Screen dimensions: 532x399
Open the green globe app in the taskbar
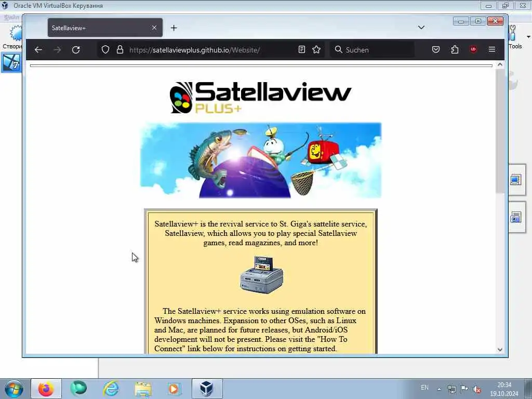point(78,389)
